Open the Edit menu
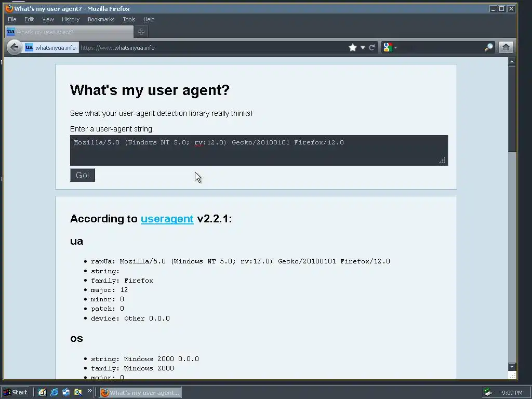The image size is (532, 399). coord(29,19)
